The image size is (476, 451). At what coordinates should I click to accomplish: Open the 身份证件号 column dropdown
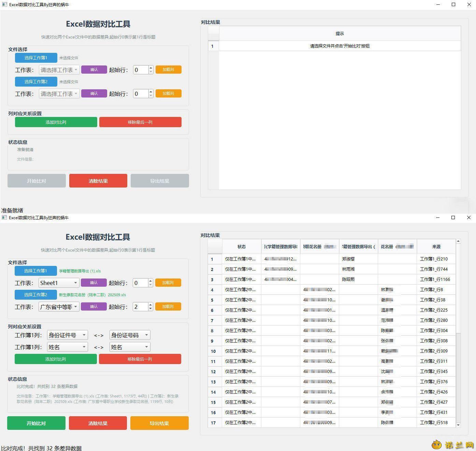[x=68, y=335]
